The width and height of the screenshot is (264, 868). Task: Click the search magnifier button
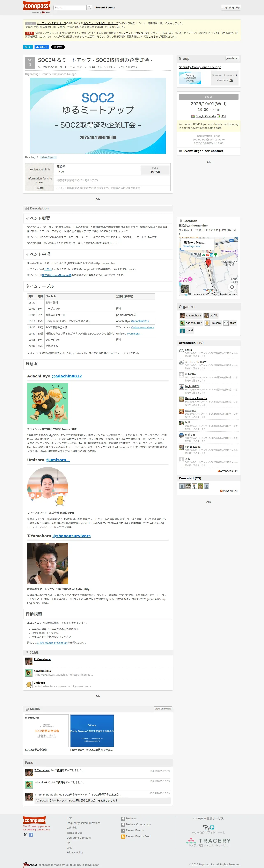coord(89,7)
